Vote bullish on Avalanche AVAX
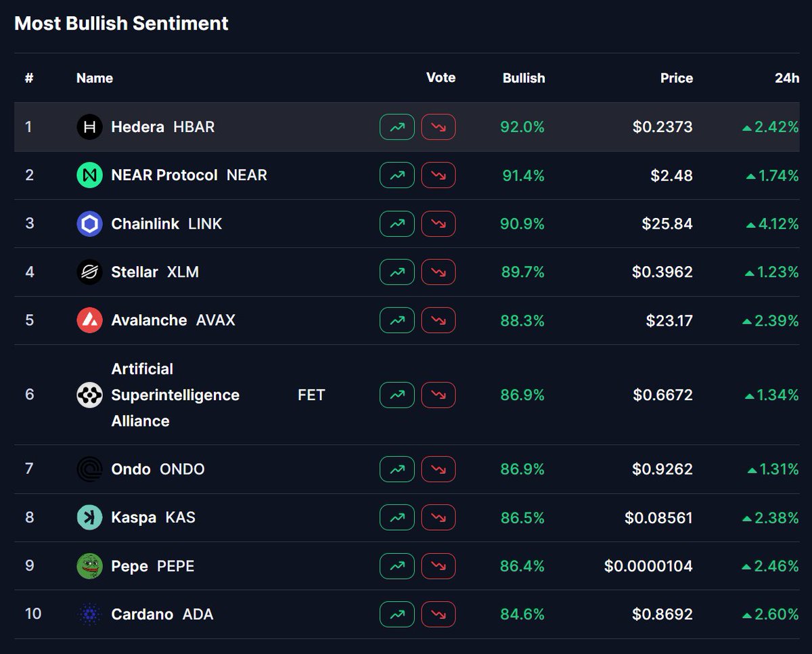Viewport: 812px width, 654px height. [397, 320]
